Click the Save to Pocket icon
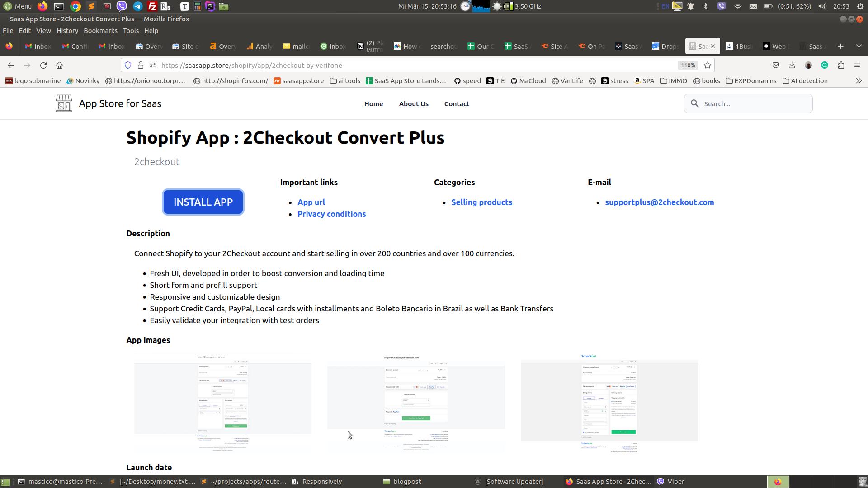Screen dimensions: 868x488 [776, 66]
